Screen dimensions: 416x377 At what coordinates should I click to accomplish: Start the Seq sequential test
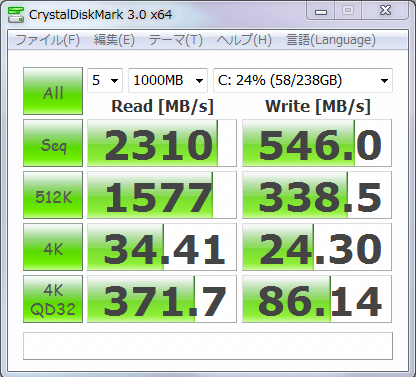[53, 143]
